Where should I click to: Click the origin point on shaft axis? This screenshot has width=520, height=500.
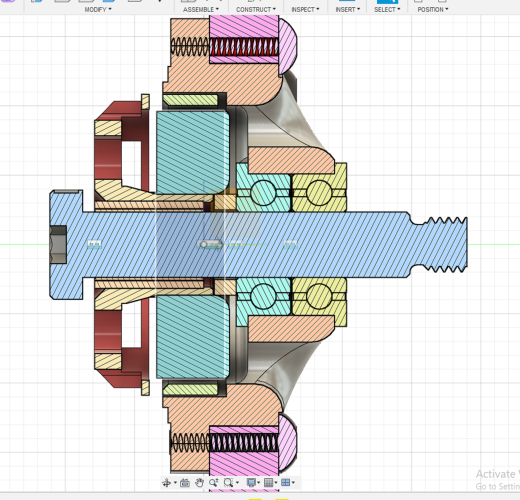pyautogui.click(x=204, y=244)
